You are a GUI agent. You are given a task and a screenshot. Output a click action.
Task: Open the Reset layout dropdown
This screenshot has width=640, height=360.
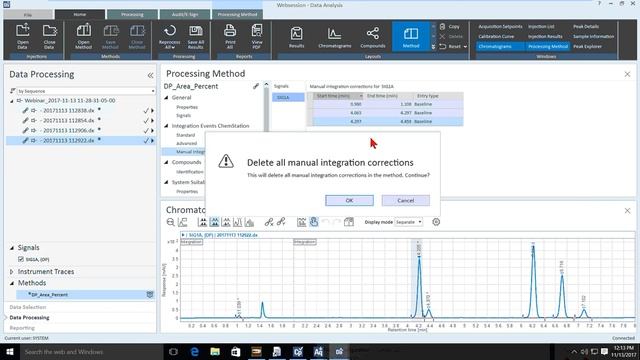tap(465, 47)
